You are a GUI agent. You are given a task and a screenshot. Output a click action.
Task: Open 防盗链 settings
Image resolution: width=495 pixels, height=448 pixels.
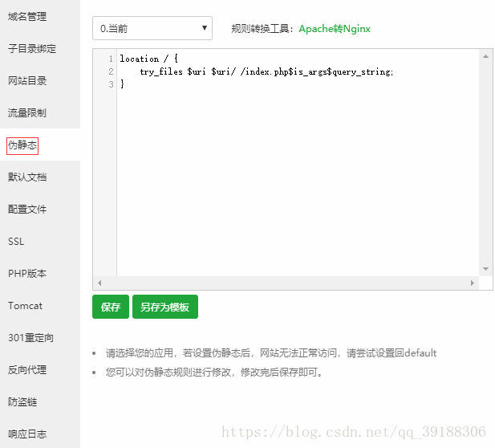[x=22, y=402]
